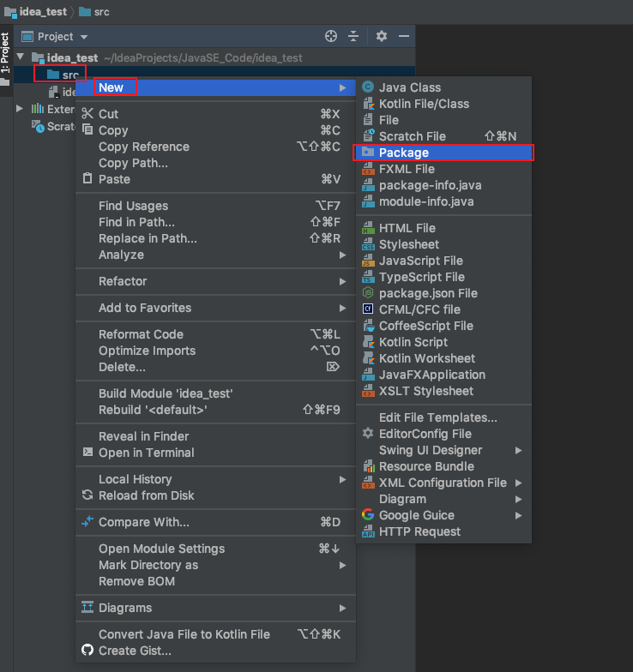This screenshot has width=633, height=672.
Task: Expand the Add to Favorites submenu arrow
Action: (343, 309)
